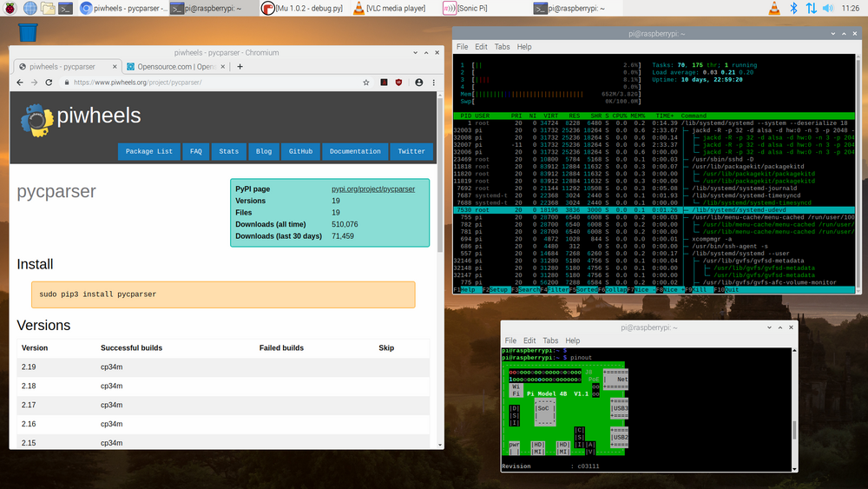
Task: Open the Tabs menu in pinout terminal
Action: pos(550,340)
